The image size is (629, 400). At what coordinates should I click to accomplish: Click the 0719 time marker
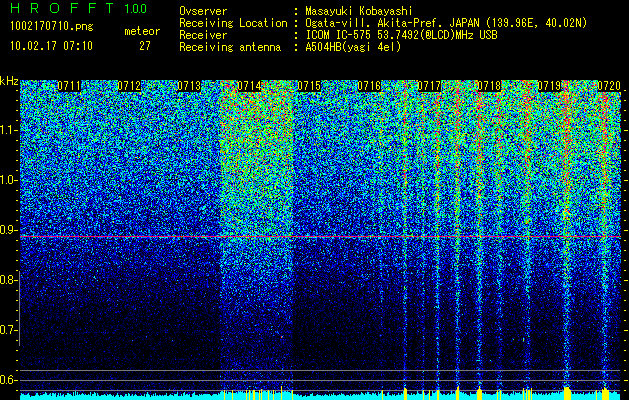(549, 86)
